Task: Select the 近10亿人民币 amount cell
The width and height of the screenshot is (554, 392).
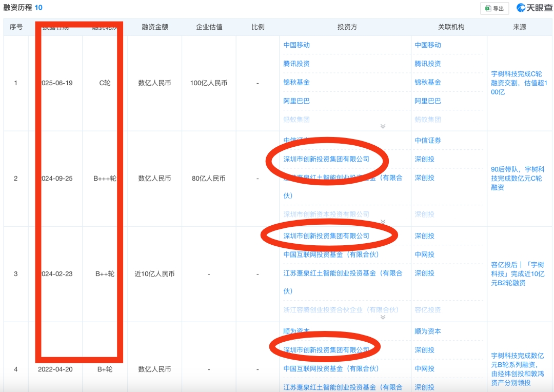Action: pyautogui.click(x=154, y=274)
